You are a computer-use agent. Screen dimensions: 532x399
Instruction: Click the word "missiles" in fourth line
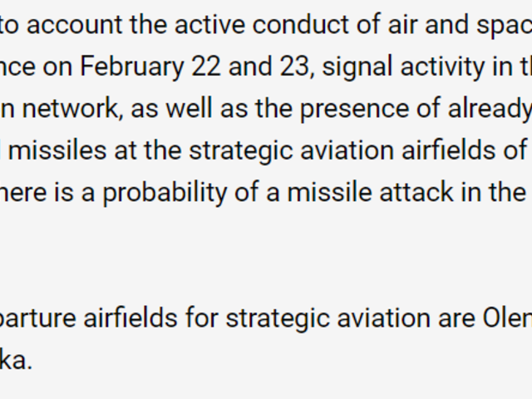coord(57,150)
